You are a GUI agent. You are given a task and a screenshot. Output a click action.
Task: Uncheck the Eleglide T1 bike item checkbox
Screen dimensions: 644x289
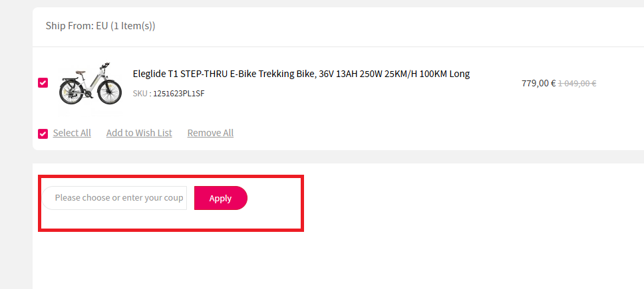(43, 83)
